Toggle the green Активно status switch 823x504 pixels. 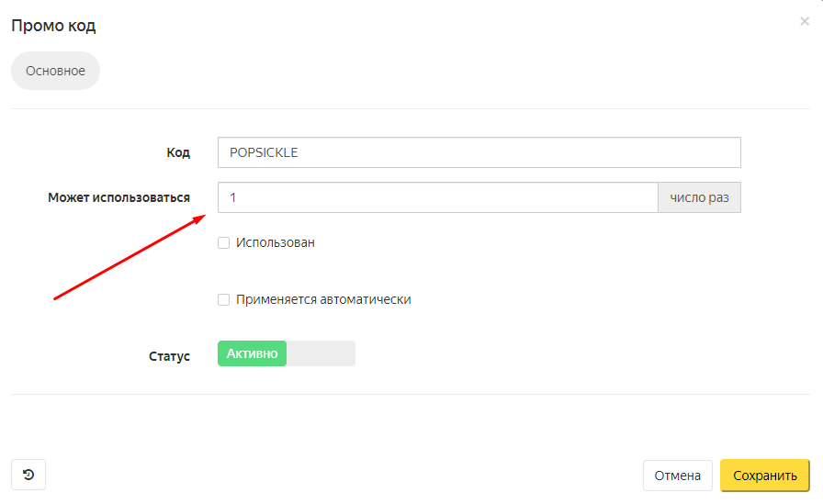pyautogui.click(x=253, y=354)
